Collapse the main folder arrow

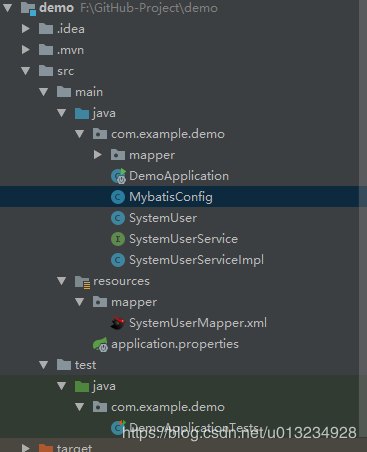44,92
